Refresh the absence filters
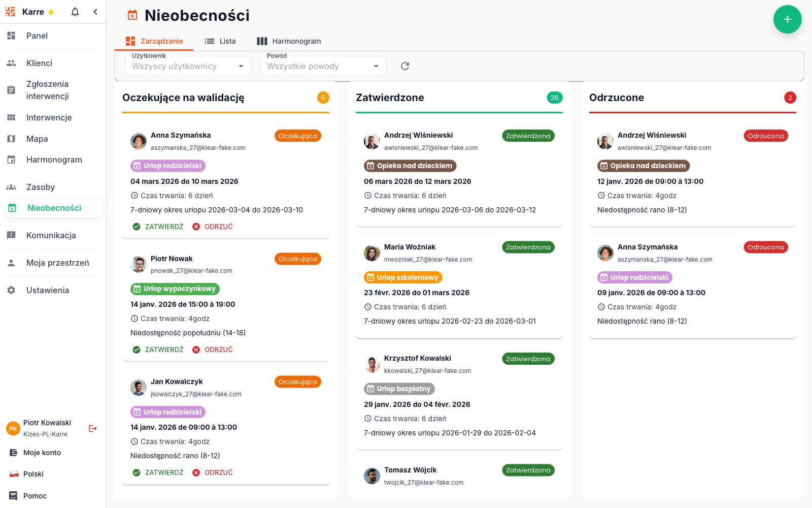Screen dimensions: 812x508 click(x=405, y=66)
